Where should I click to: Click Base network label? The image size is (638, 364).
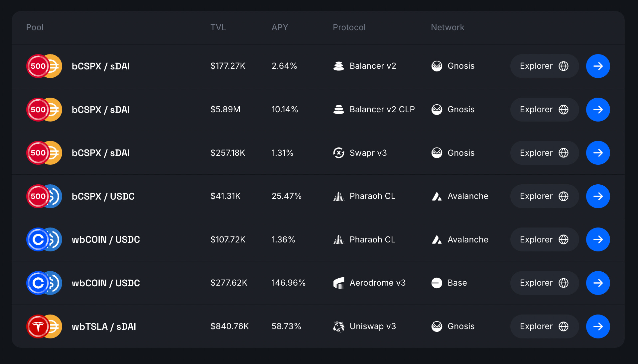(457, 283)
